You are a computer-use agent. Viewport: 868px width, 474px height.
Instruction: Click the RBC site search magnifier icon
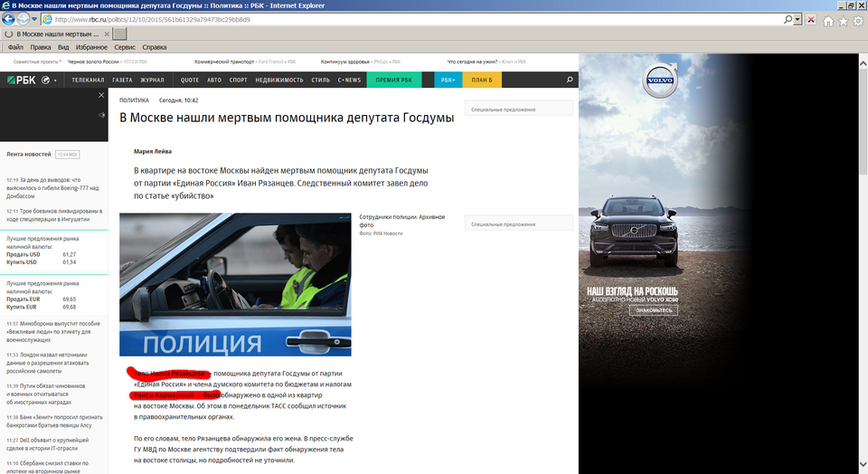(x=569, y=81)
